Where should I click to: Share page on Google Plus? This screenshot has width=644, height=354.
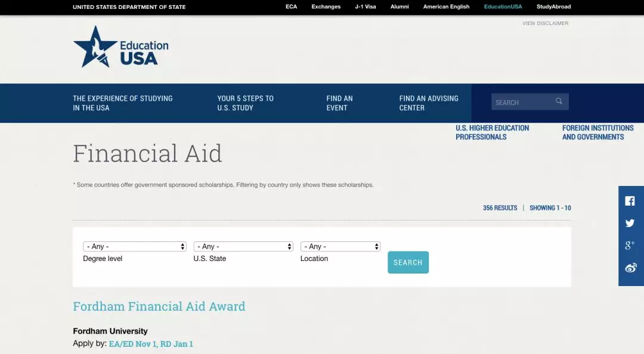[x=630, y=246]
